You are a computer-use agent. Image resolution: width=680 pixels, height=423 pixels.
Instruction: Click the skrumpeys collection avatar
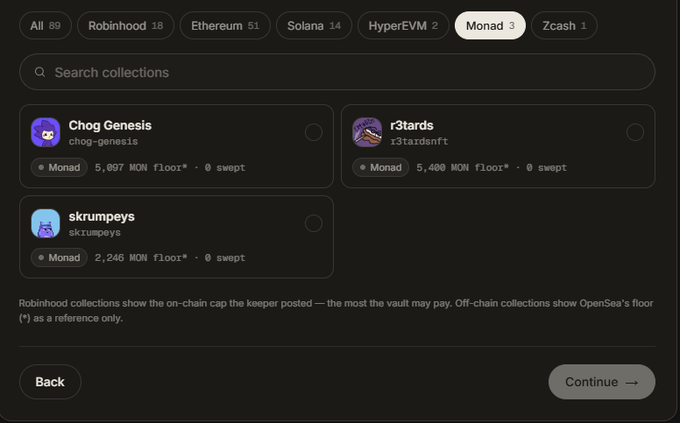[46, 223]
